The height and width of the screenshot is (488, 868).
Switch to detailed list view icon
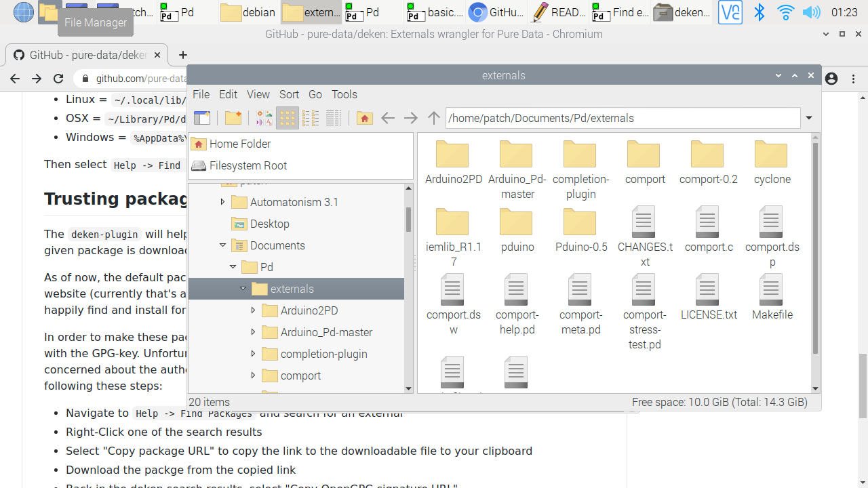[334, 118]
